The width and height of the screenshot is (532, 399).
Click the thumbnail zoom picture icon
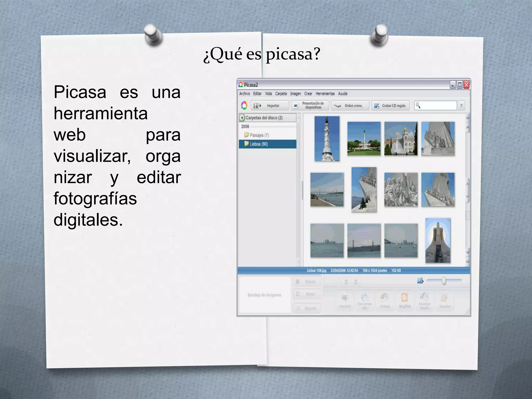coord(420,281)
